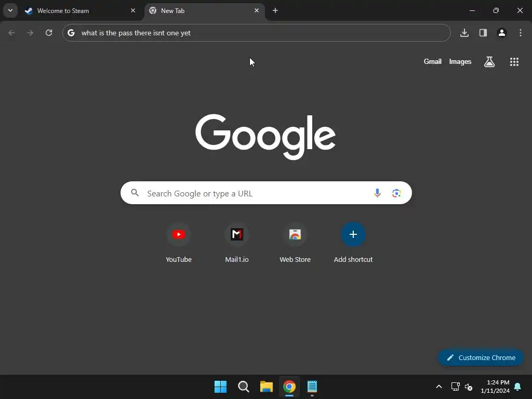Restore down the Chrome window
This screenshot has height=399, width=532.
[x=496, y=10]
